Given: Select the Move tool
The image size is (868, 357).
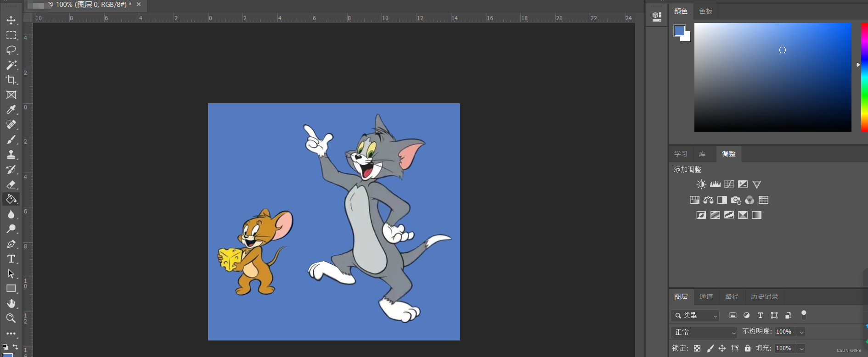Looking at the screenshot, I should (11, 20).
